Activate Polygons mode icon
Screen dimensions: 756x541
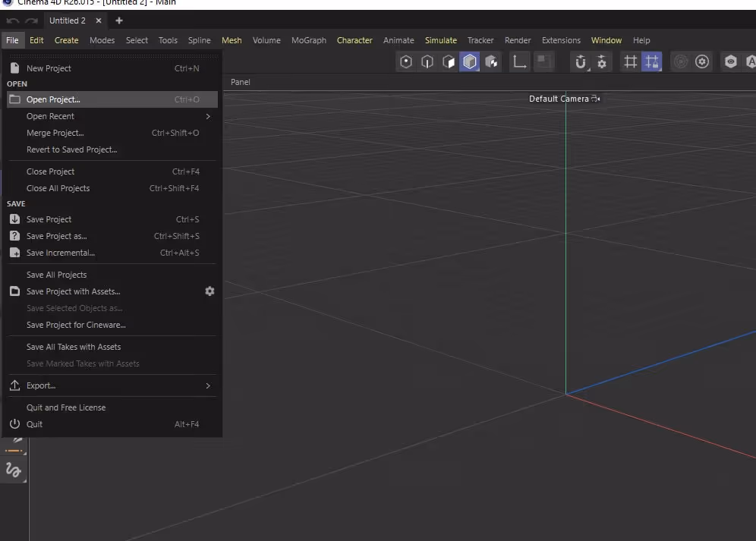(x=449, y=62)
